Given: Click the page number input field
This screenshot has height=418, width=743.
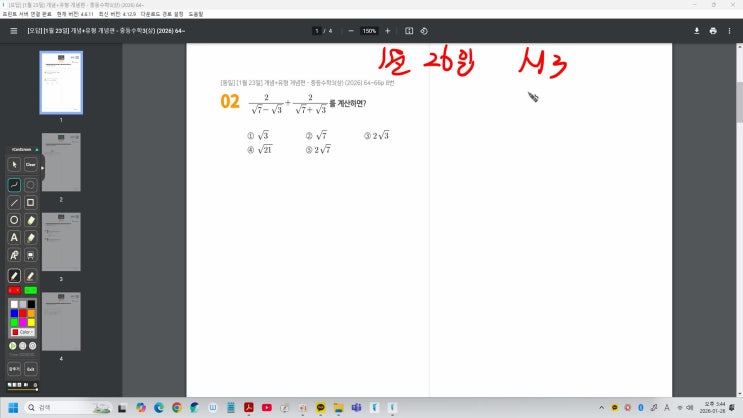Looking at the screenshot, I should tap(317, 31).
